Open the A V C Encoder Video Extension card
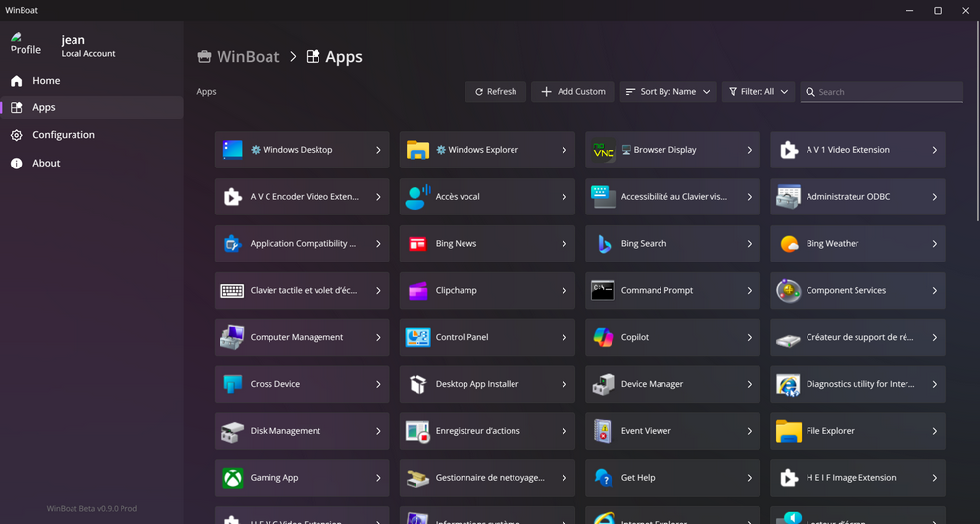This screenshot has height=524, width=980. click(302, 197)
